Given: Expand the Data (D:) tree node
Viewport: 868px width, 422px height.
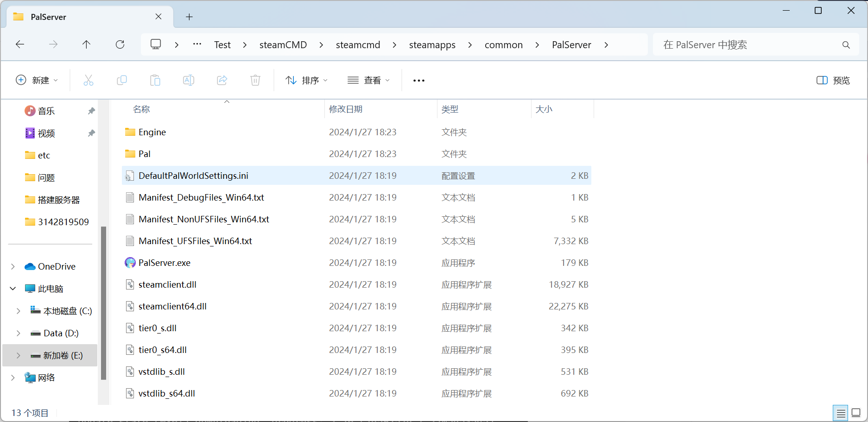Looking at the screenshot, I should coord(19,333).
